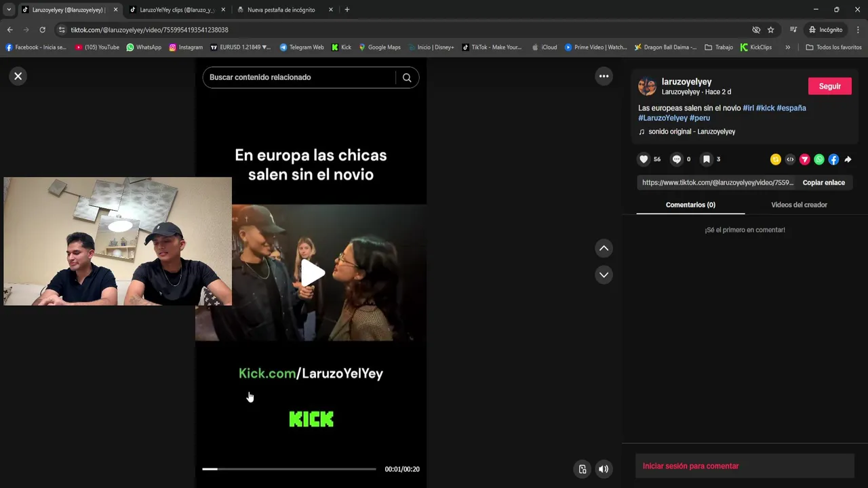Open the #kick hashtag
Viewport: 868px width, 488px height.
[x=765, y=108]
